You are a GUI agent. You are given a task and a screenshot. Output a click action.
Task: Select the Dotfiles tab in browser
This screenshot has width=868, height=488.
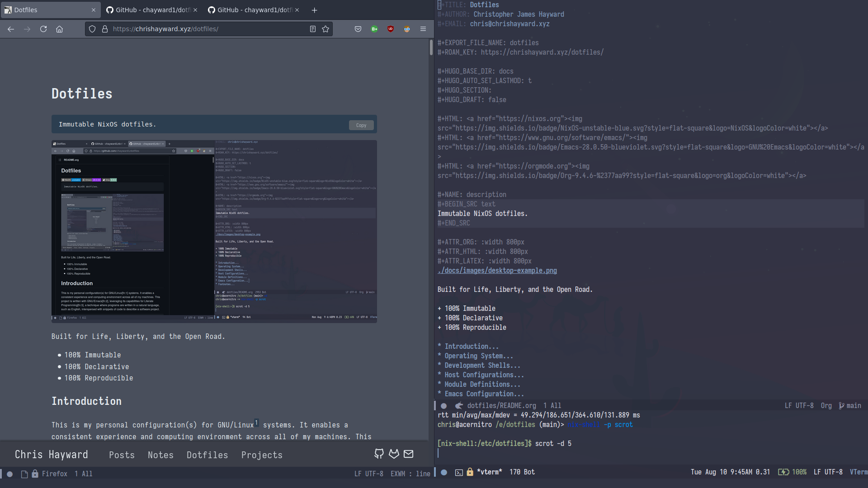coord(51,9)
